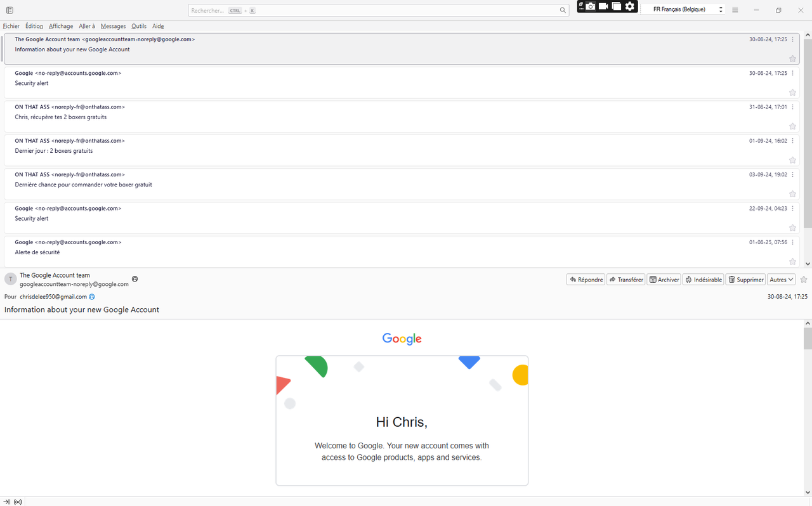Open the Messages menu
812x506 pixels.
tap(113, 26)
